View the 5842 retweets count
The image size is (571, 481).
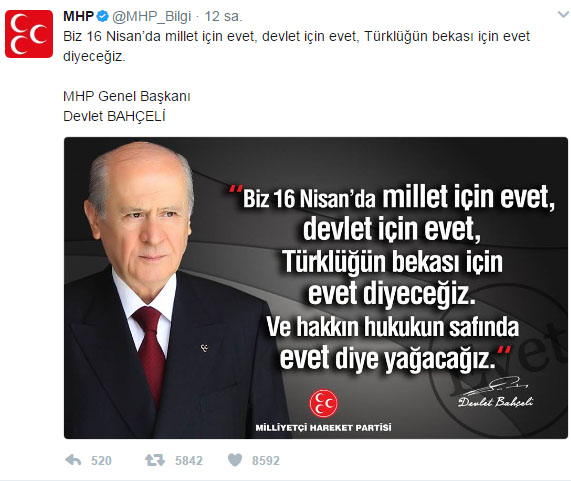click(189, 461)
